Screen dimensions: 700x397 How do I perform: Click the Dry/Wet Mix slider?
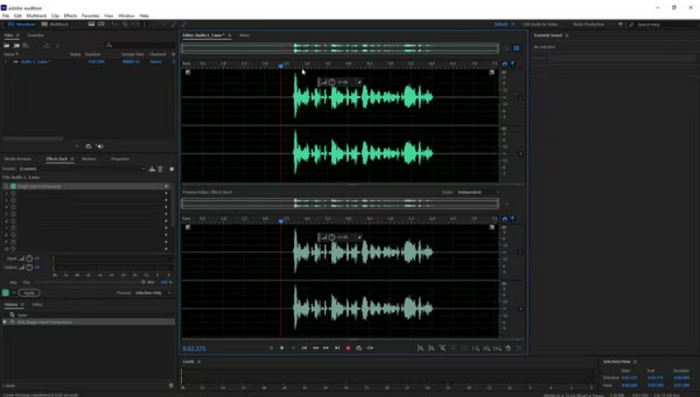click(x=89, y=282)
